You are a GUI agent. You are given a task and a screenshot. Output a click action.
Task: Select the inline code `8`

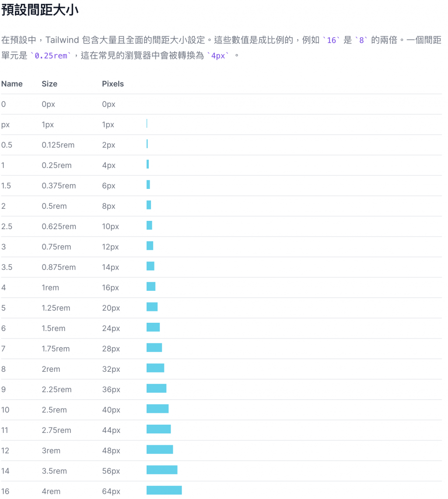click(x=361, y=40)
